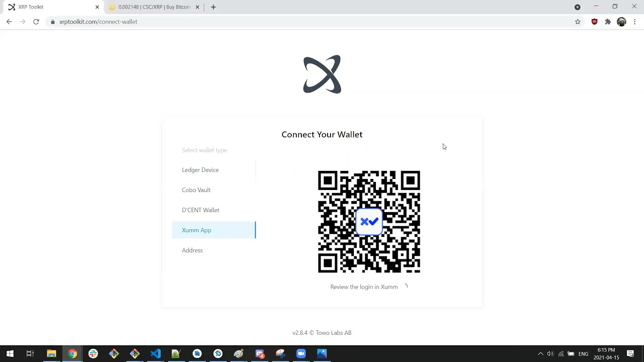Choose the Address wallet option
The image size is (644, 362).
click(x=214, y=250)
